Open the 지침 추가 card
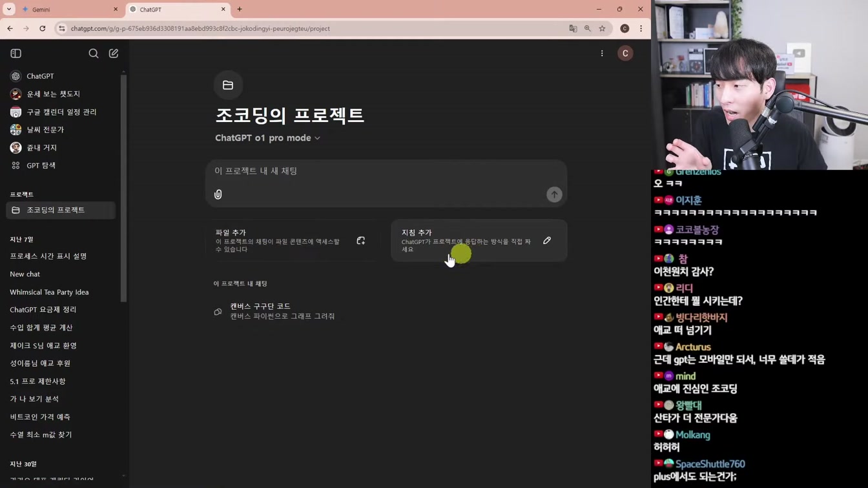Image resolution: width=868 pixels, height=488 pixels. 479,241
